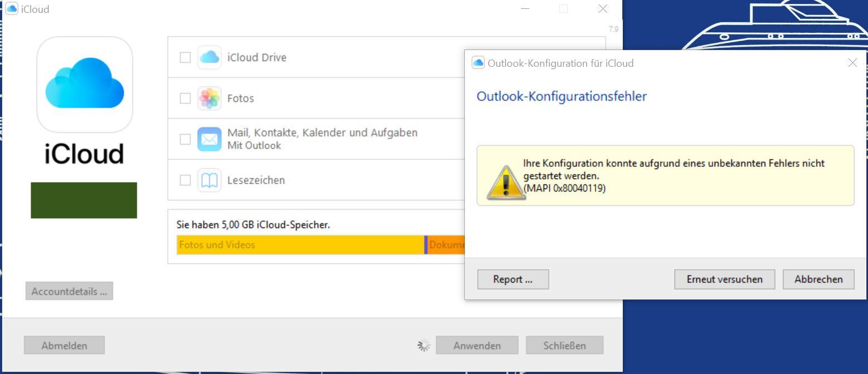Click 'Sie haben 5,00 GB iCloud-Speicher' text

[253, 225]
